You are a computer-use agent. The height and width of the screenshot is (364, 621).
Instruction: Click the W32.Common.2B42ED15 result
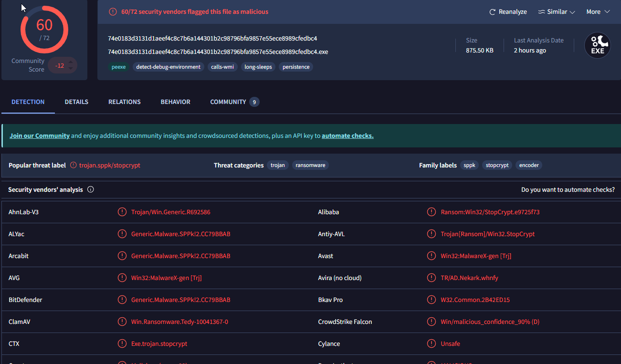(x=475, y=300)
